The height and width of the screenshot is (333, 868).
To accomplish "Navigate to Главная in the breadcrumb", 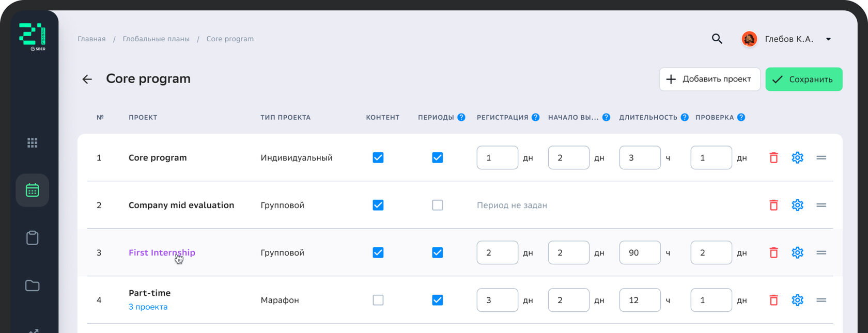I will coord(91,39).
